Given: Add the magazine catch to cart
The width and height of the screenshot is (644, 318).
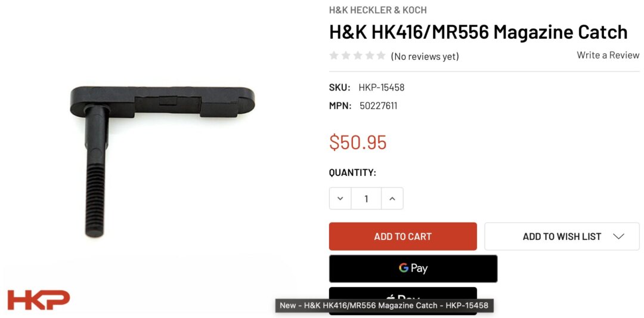Looking at the screenshot, I should point(403,236).
